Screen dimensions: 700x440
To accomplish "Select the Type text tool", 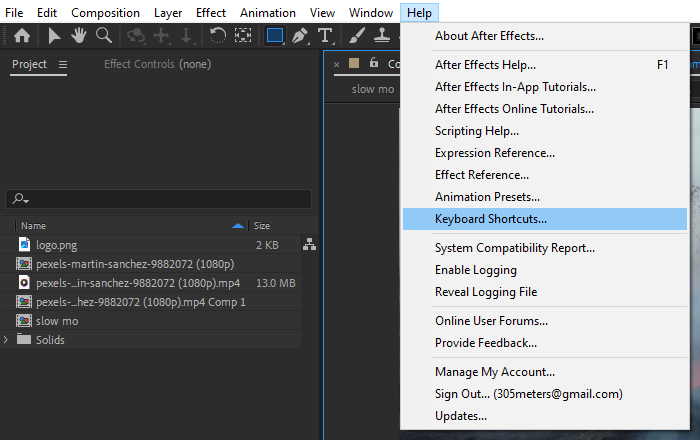I will (325, 36).
